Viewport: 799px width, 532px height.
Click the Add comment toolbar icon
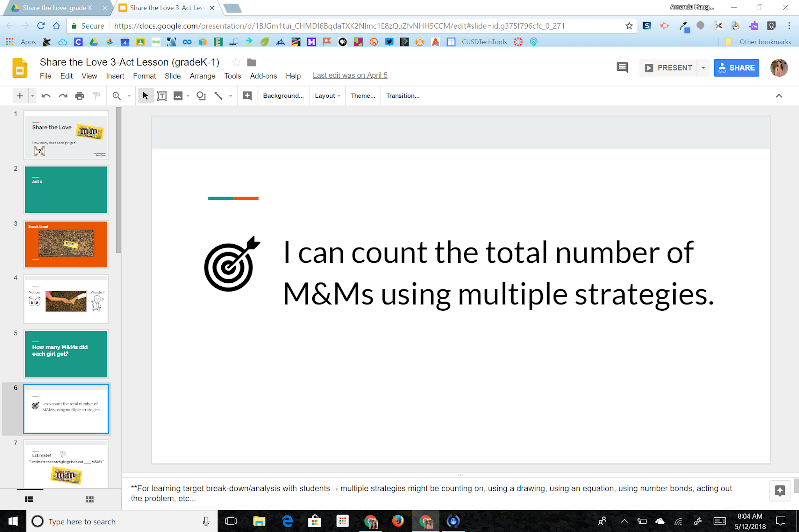[x=247, y=96]
